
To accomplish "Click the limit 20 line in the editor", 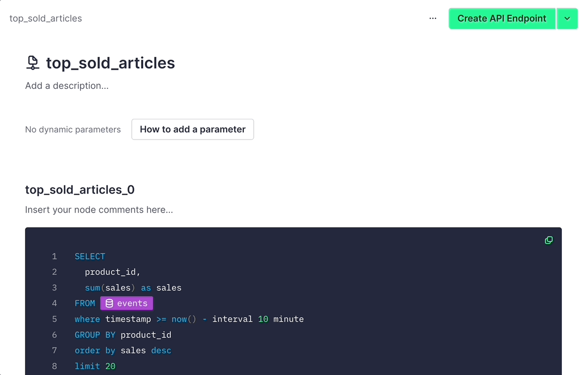I will [95, 366].
